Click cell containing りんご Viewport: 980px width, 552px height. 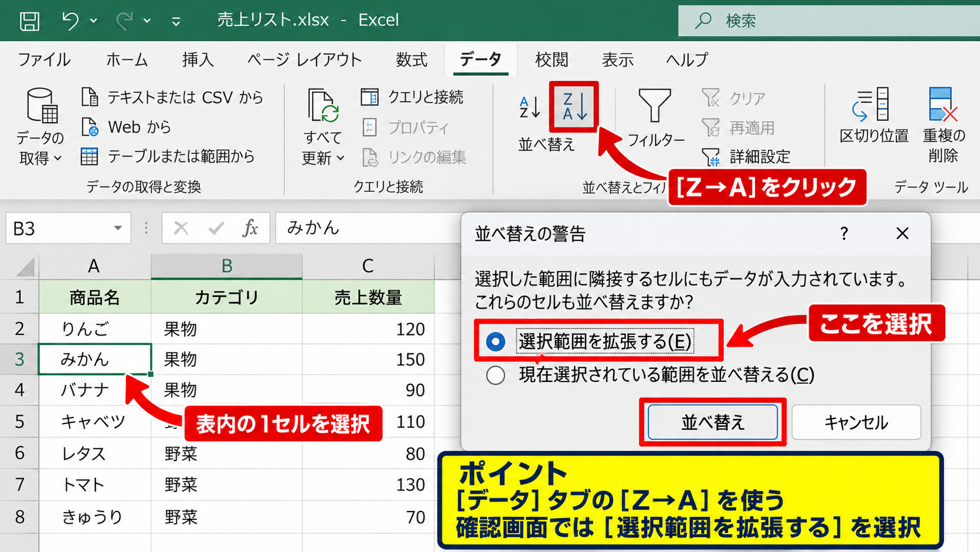(95, 329)
